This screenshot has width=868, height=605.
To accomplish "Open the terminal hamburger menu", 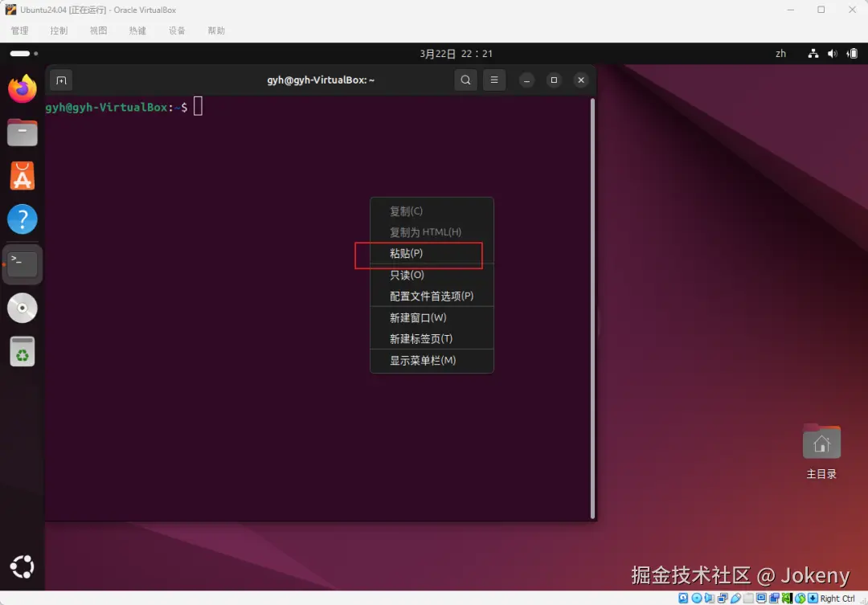I will point(494,80).
